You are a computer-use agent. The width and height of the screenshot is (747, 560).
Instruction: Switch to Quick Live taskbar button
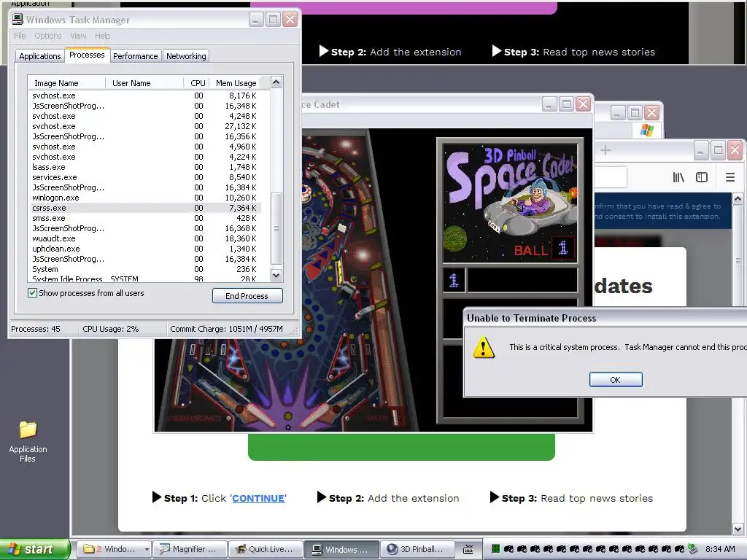tap(266, 549)
